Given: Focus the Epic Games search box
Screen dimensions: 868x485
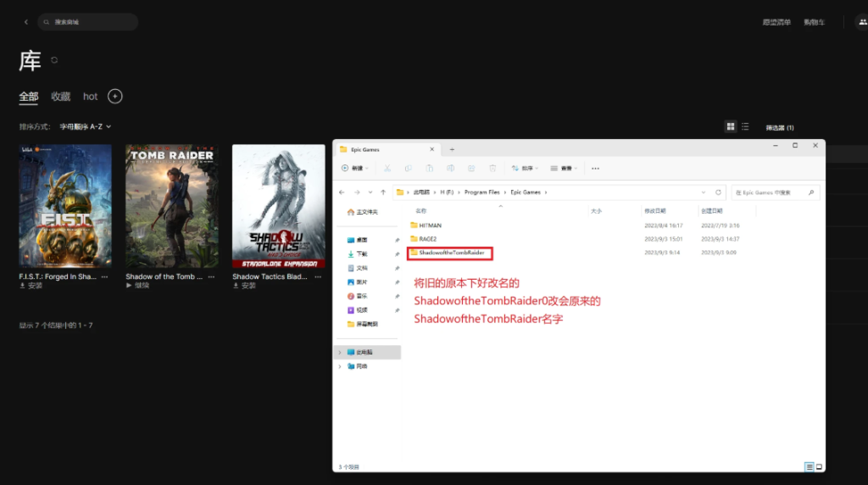Looking at the screenshot, I should pos(775,192).
